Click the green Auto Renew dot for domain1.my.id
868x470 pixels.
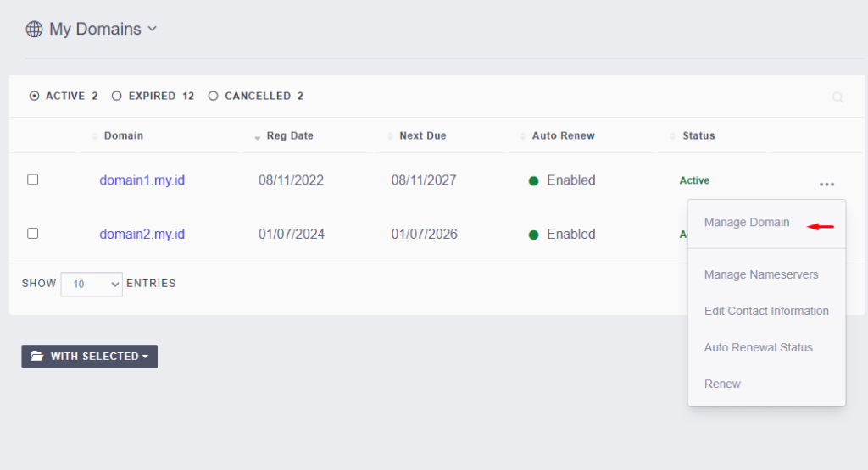pyautogui.click(x=534, y=180)
